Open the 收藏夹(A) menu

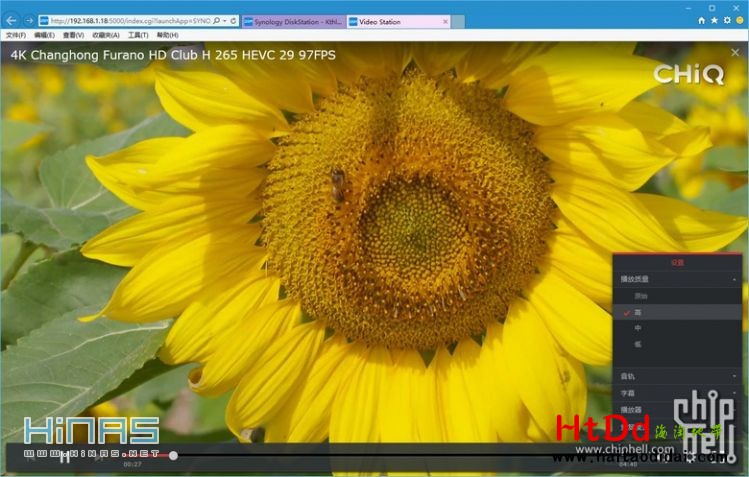pos(106,35)
